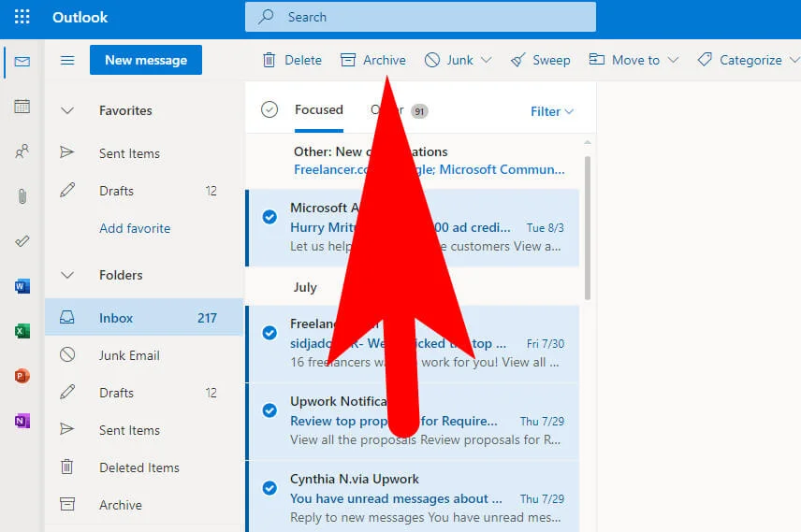Toggle the hamburger navigation pane button
The height and width of the screenshot is (532, 801).
(x=67, y=60)
